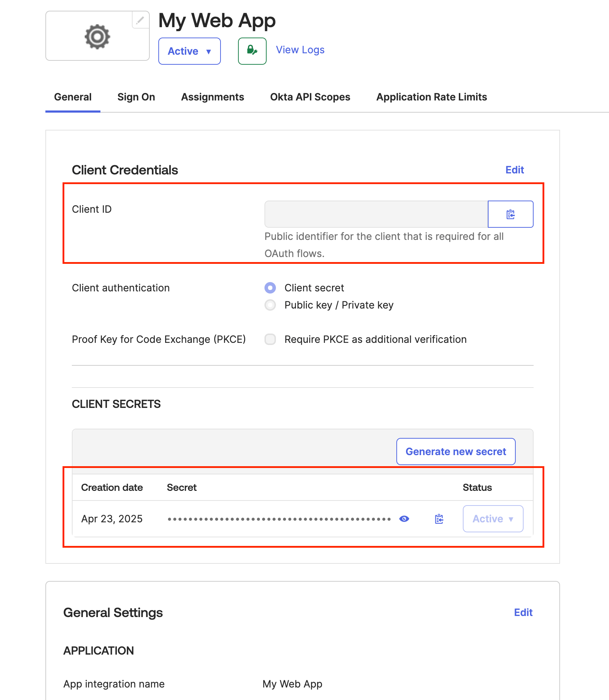The image size is (609, 700).
Task: Open the Active dropdown for the Apr 23 secret
Action: pyautogui.click(x=493, y=518)
